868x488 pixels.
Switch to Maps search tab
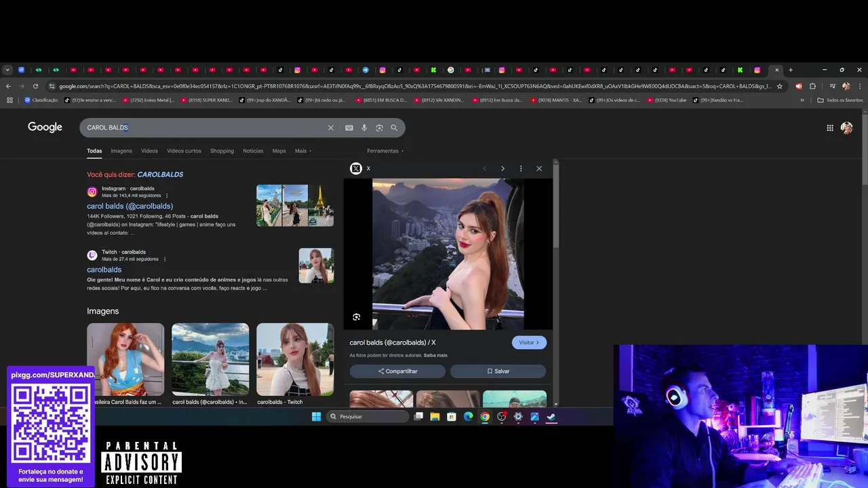pyautogui.click(x=279, y=150)
